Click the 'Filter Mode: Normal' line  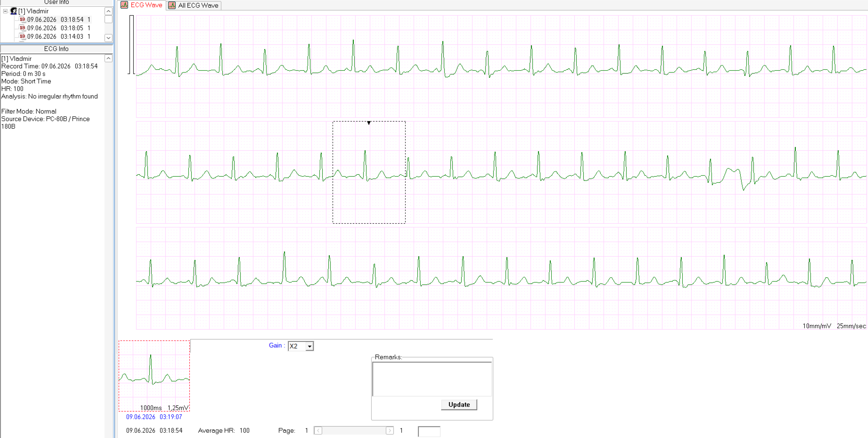coord(29,111)
